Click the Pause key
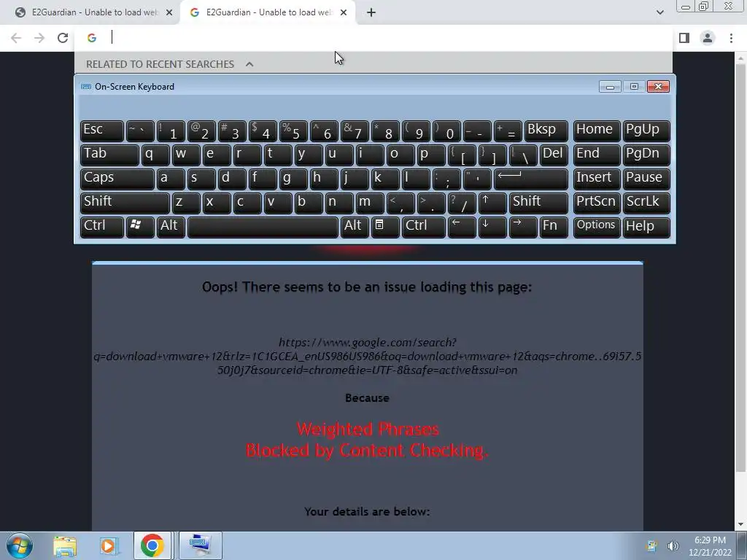This screenshot has width=747, height=560. click(646, 179)
